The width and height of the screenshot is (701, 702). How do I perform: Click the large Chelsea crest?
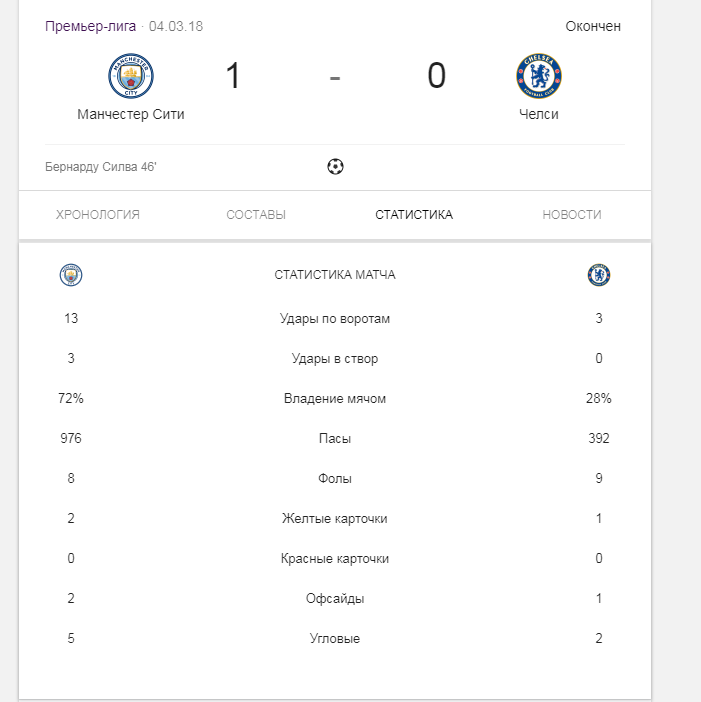tap(539, 76)
